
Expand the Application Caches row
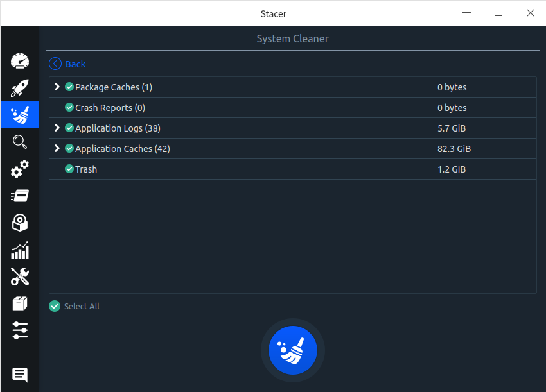click(x=57, y=148)
